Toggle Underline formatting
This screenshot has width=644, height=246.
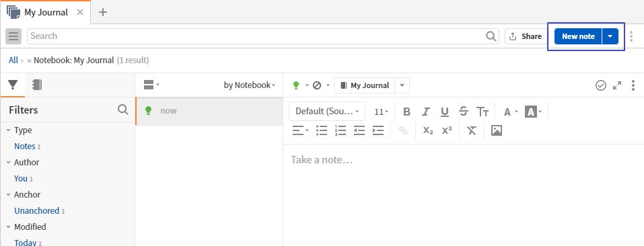click(444, 112)
